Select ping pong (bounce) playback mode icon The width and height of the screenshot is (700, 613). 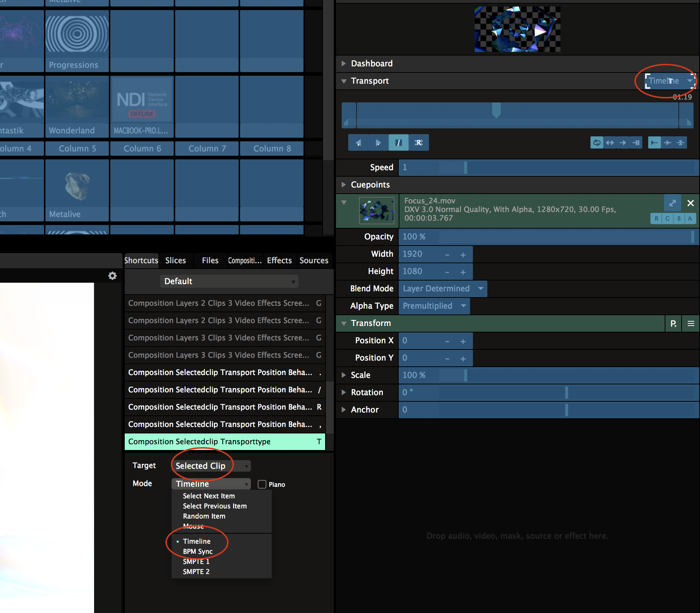pos(610,143)
